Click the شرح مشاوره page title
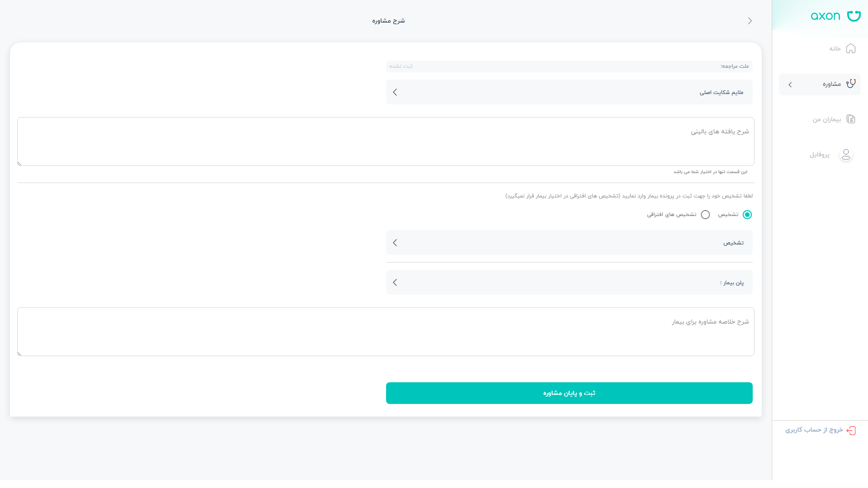 point(388,21)
